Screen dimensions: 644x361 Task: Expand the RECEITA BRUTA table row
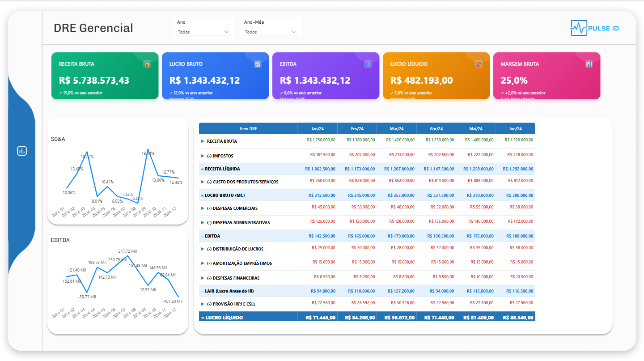tap(203, 140)
